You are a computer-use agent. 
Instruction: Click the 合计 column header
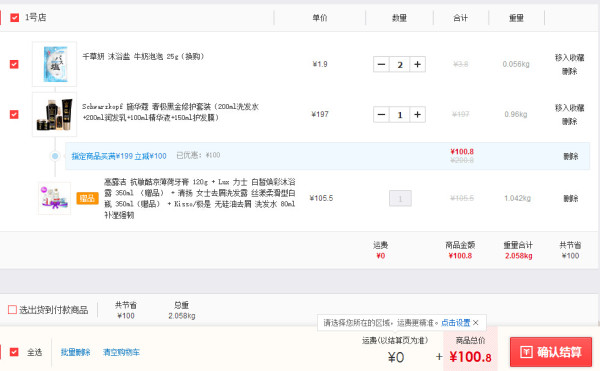coord(460,18)
